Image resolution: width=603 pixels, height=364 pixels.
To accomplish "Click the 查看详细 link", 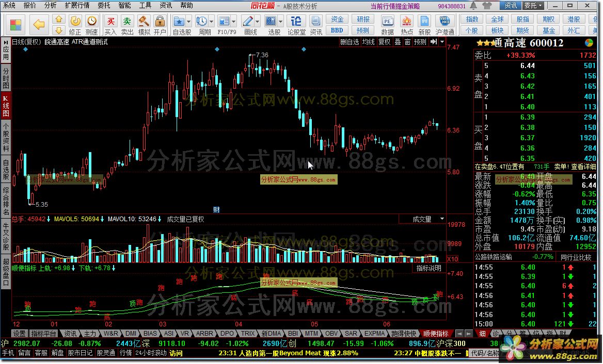I will 583,167.
